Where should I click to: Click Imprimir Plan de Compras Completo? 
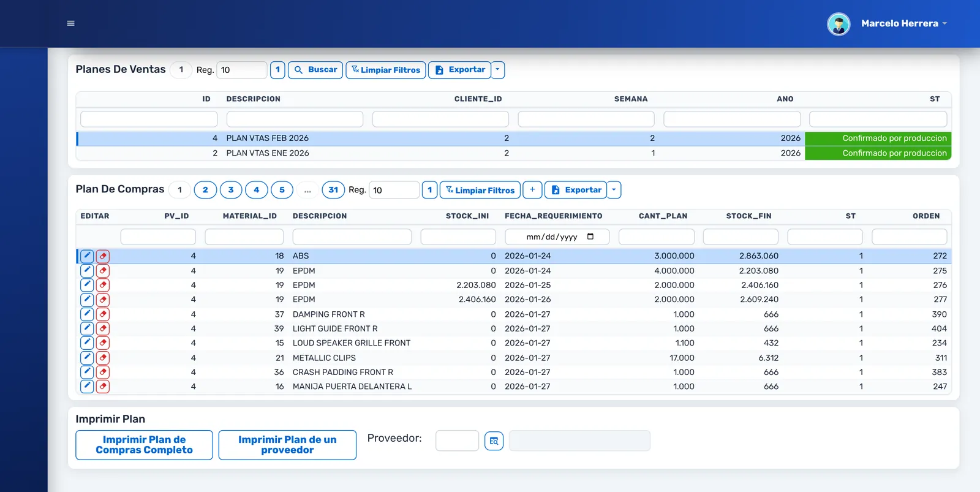coord(144,445)
